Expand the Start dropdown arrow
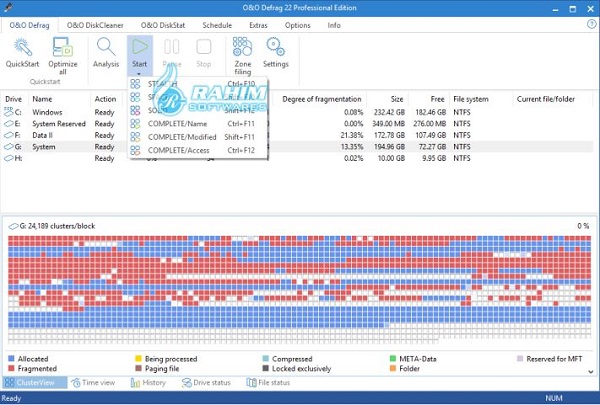The image size is (600, 405). [x=139, y=73]
